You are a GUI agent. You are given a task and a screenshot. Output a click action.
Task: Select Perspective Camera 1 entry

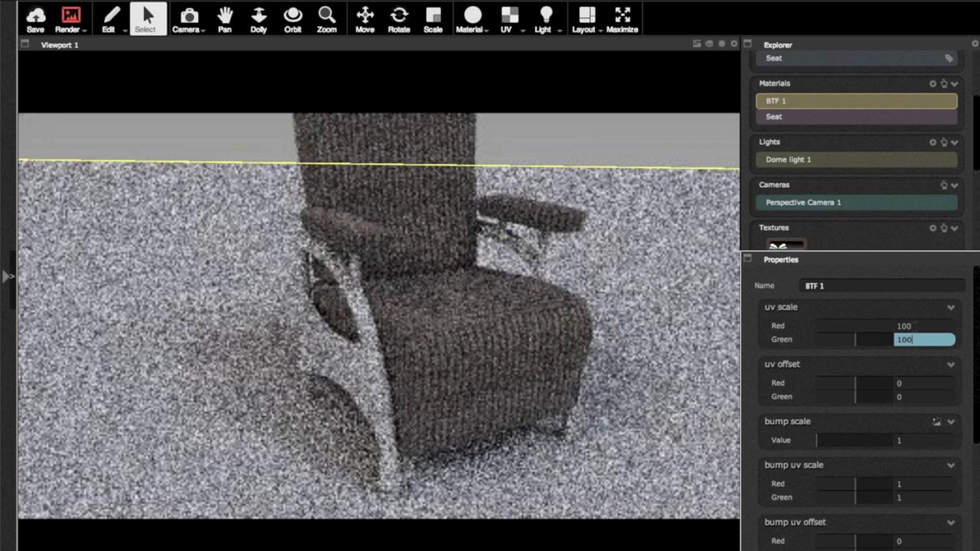point(856,203)
